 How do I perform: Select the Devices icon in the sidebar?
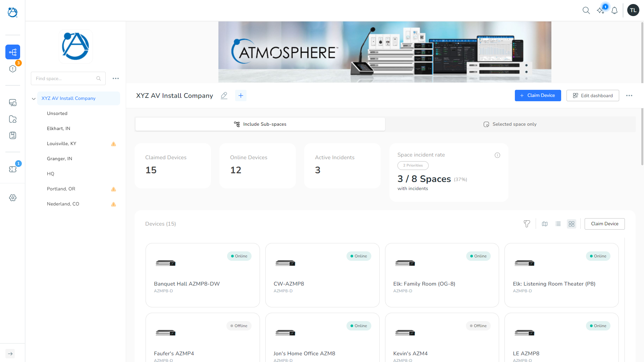(x=13, y=103)
